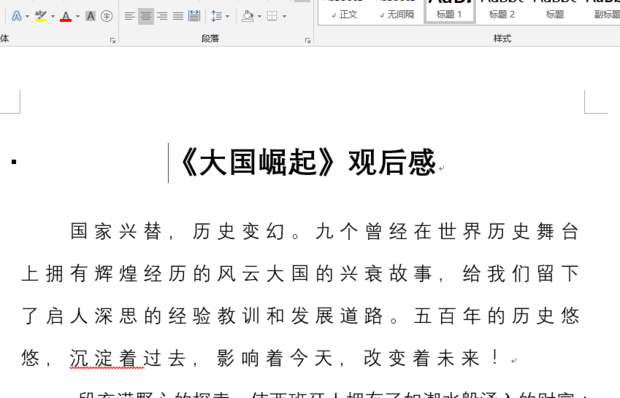Apply distributed alignment to paragraph
The height and width of the screenshot is (398, 620).
click(194, 16)
